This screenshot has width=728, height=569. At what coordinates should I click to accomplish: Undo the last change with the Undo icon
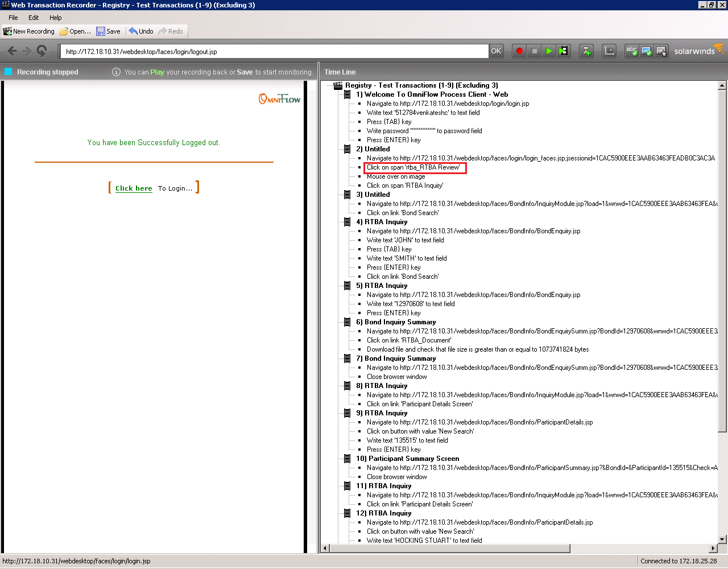point(140,31)
